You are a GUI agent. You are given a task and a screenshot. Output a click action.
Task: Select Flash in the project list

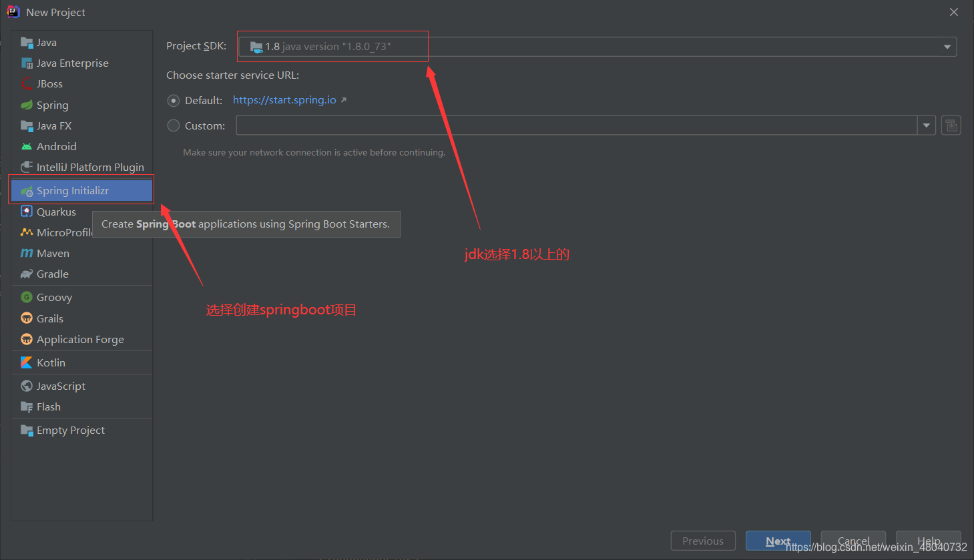coord(81,406)
